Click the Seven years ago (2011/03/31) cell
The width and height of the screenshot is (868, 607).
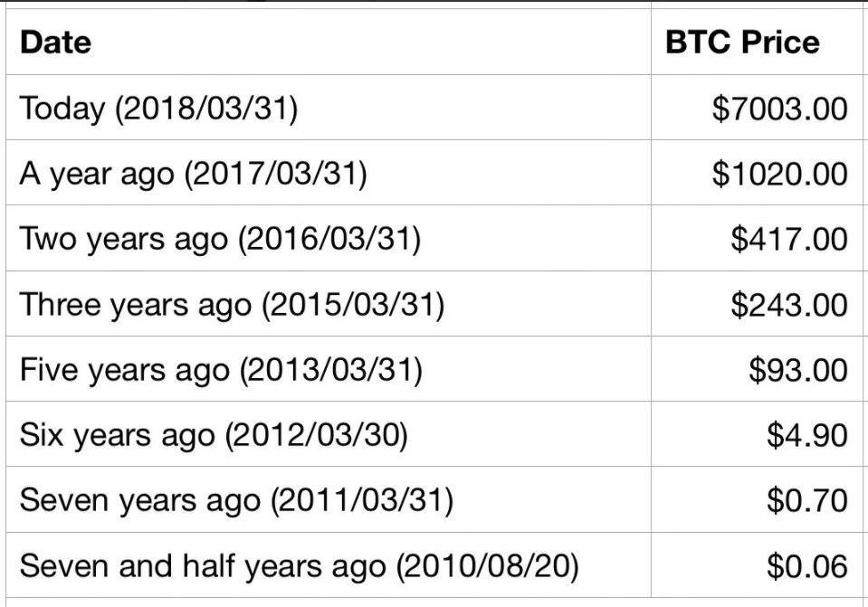pyautogui.click(x=329, y=499)
